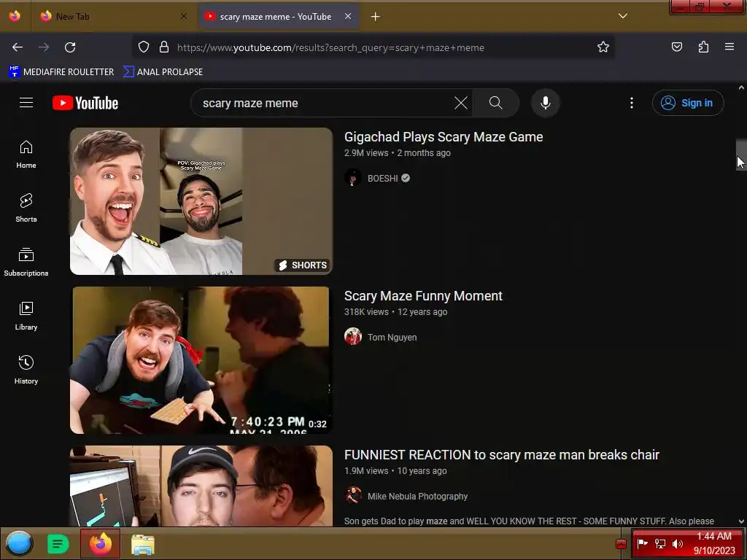Go back with browser back arrow
This screenshot has width=747, height=560.
18,47
